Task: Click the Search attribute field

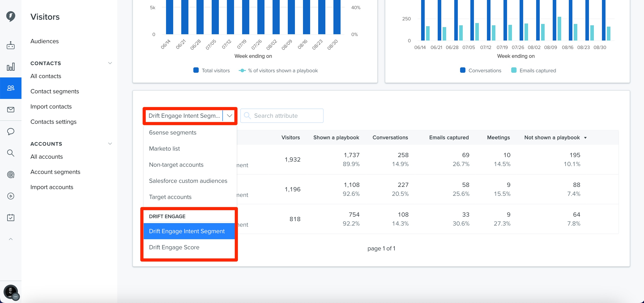Action: coord(282,116)
